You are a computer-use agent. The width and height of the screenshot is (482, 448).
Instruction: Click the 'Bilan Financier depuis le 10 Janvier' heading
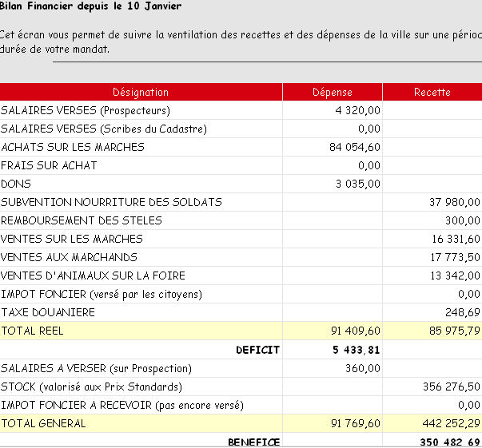90,6
